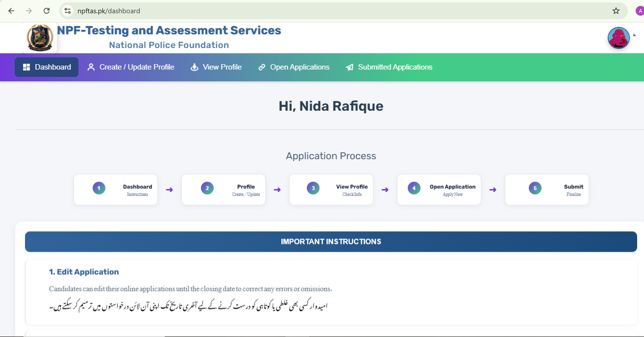Screen dimensions: 644x337
Task: Select the Profile Create / Update step card
Action: click(x=223, y=190)
